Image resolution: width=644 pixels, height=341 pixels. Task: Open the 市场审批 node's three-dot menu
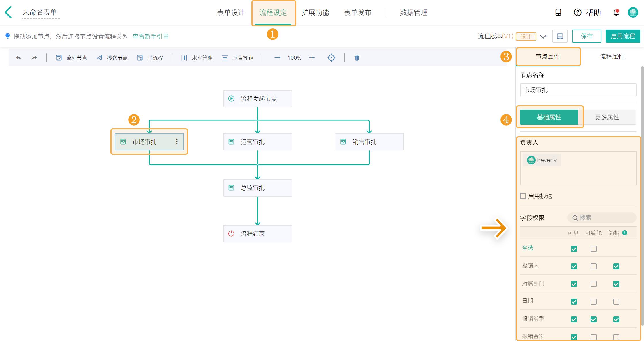tap(177, 141)
